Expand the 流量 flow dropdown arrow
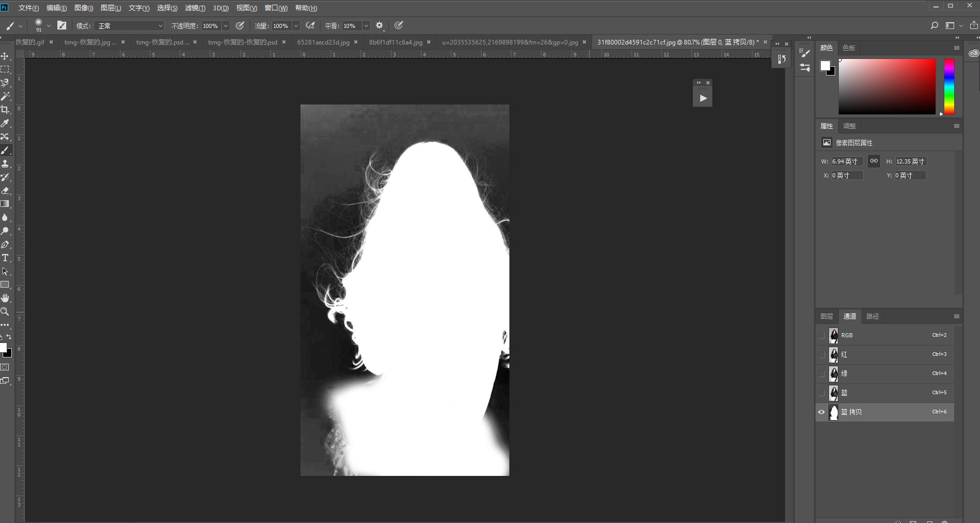980x523 pixels. (296, 26)
